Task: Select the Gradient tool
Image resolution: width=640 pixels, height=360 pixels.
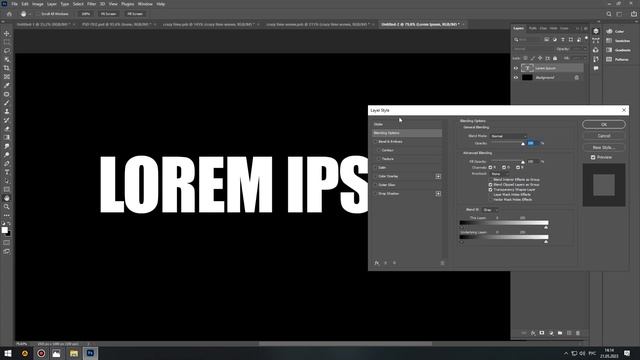Action: [x=7, y=137]
